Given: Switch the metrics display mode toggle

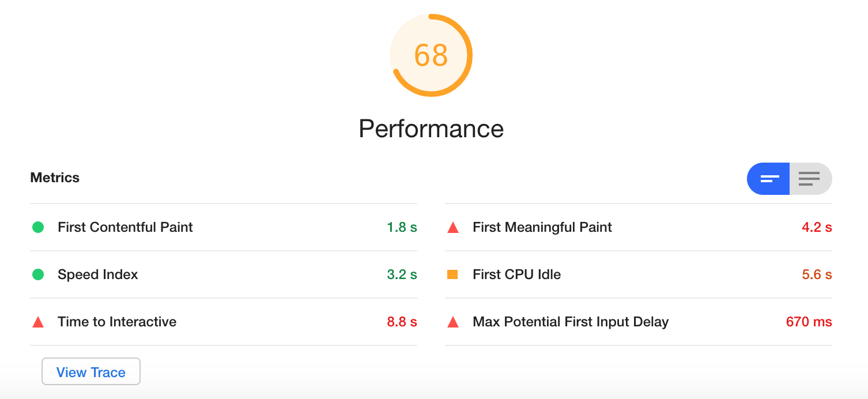Looking at the screenshot, I should [x=789, y=179].
